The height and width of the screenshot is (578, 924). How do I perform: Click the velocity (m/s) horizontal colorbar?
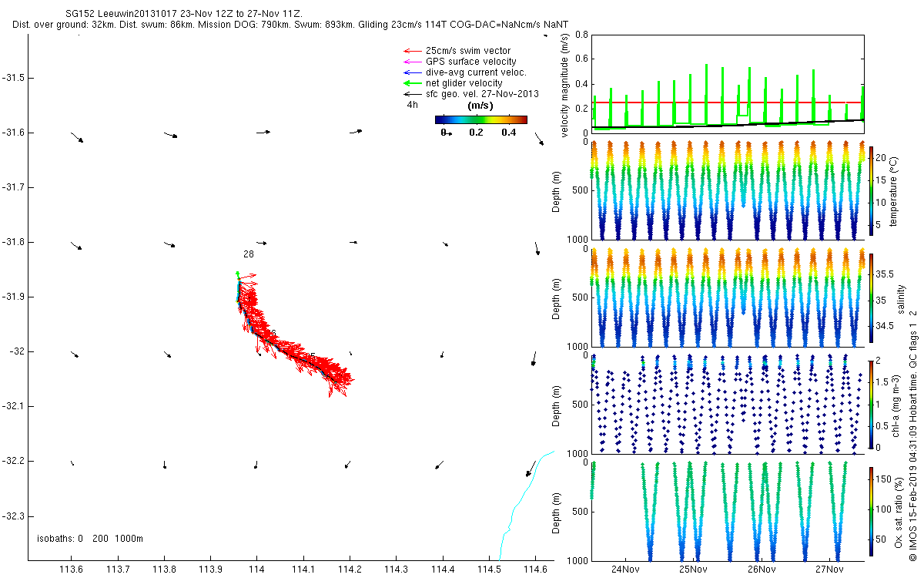pyautogui.click(x=480, y=119)
